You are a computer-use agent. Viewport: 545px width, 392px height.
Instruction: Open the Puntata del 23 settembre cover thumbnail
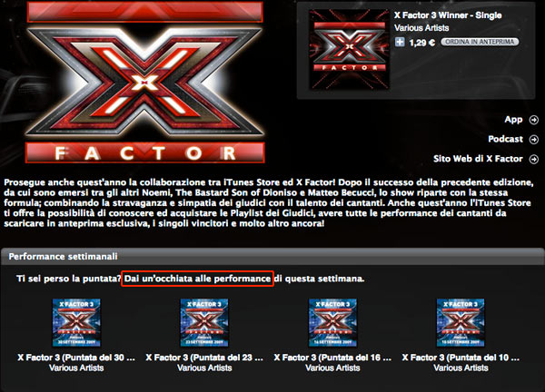204,322
